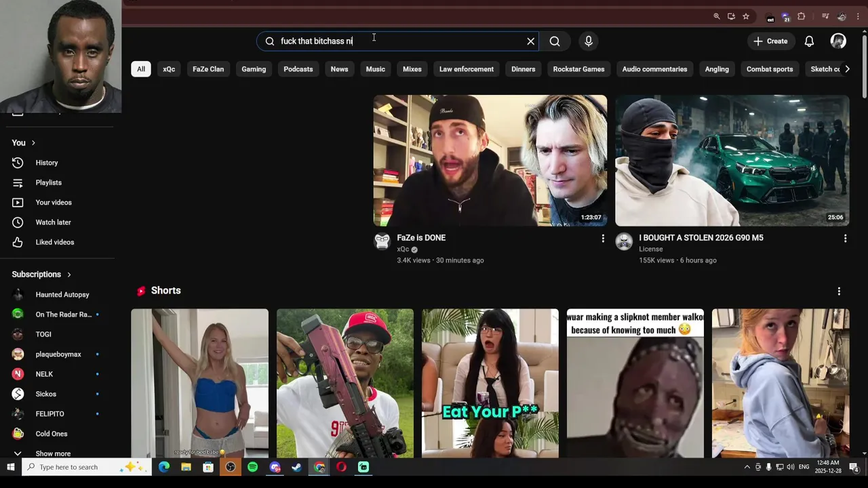Open Steam from taskbar
This screenshot has width=868, height=488.
297,467
